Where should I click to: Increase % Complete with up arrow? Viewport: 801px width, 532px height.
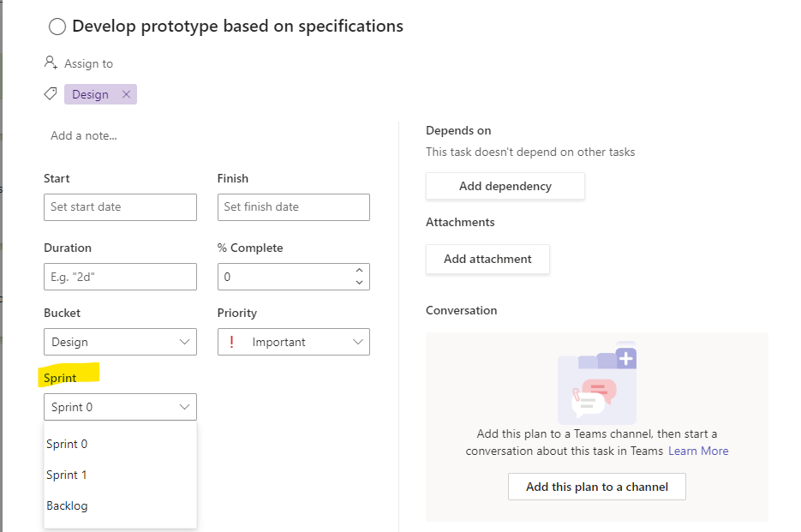pos(359,272)
